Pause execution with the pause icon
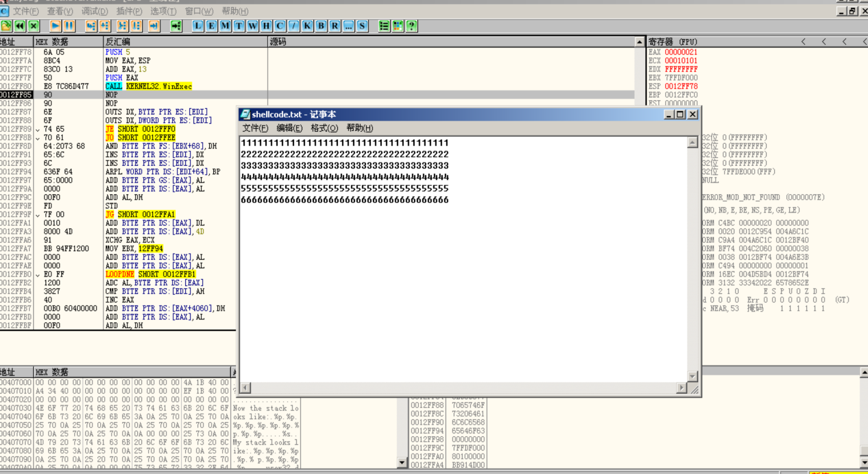Image resolution: width=868 pixels, height=474 pixels. tap(69, 26)
